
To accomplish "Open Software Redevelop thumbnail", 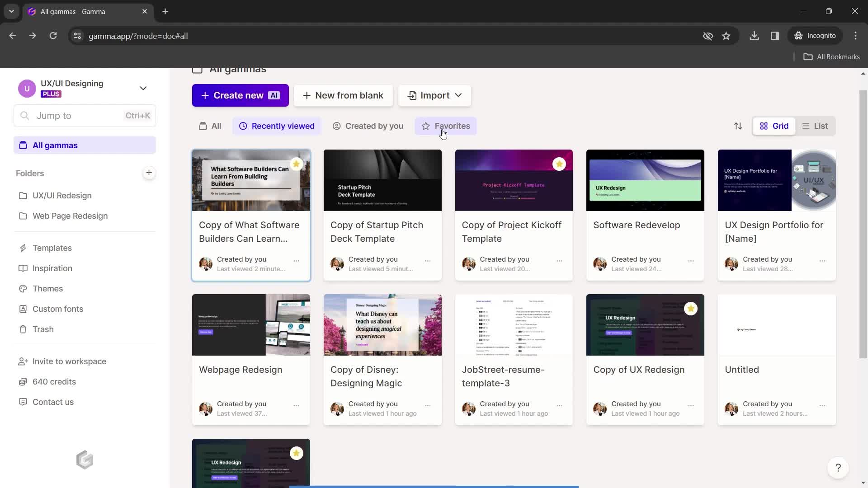I will (x=645, y=180).
